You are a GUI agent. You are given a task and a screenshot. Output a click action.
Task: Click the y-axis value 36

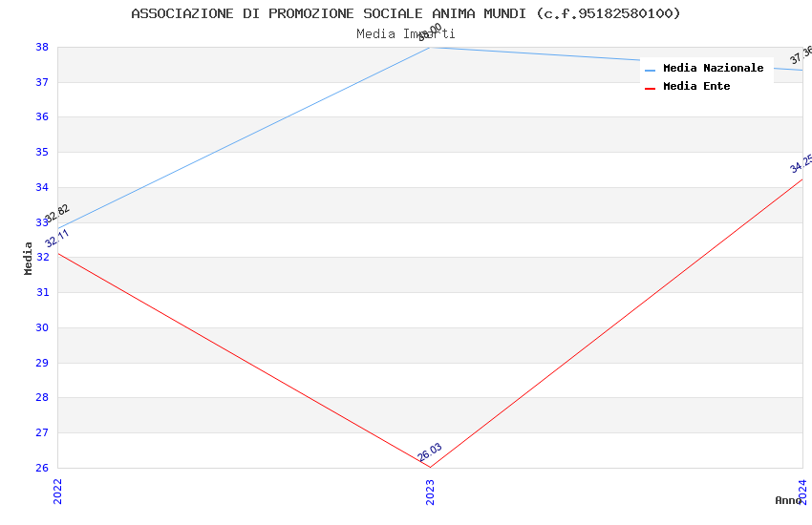point(42,116)
